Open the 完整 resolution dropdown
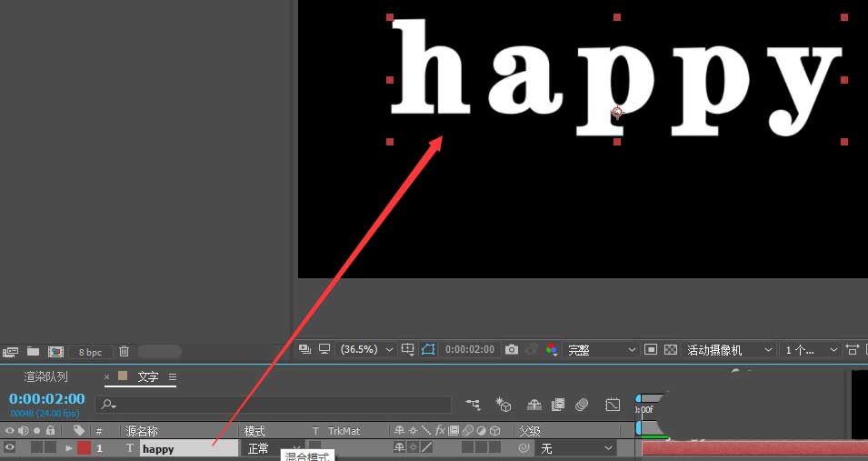 pos(603,349)
